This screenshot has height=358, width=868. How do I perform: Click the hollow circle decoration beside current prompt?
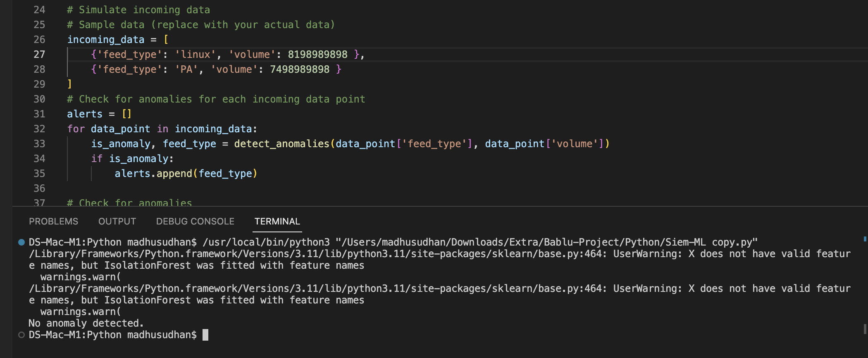coord(21,335)
